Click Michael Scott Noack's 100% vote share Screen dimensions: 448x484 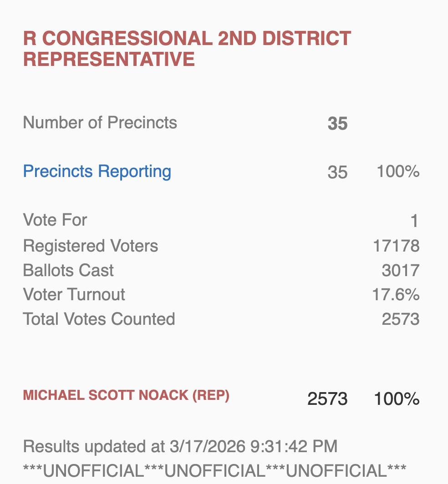click(x=396, y=399)
